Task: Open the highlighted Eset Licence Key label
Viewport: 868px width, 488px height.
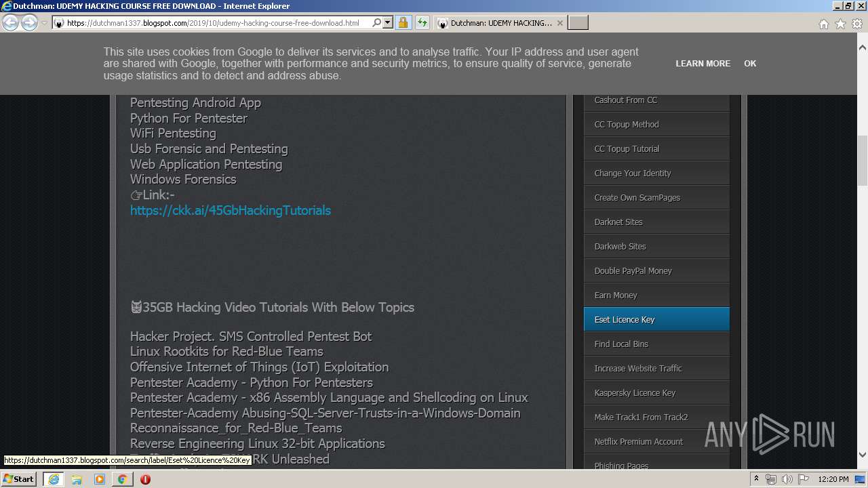Action: coord(656,320)
